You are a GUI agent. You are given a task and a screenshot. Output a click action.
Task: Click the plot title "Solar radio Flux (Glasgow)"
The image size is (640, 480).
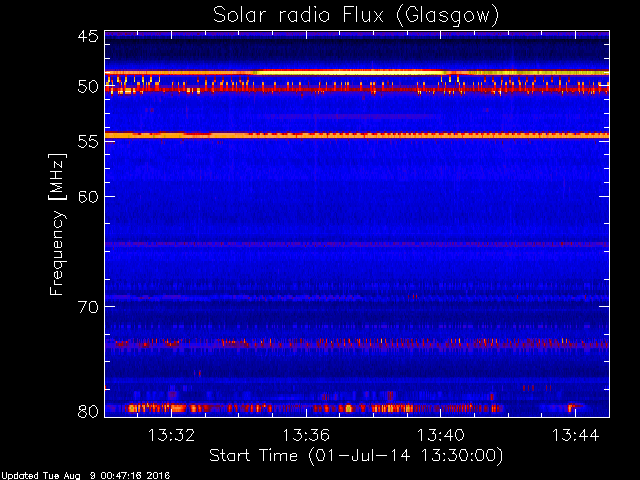[356, 15]
